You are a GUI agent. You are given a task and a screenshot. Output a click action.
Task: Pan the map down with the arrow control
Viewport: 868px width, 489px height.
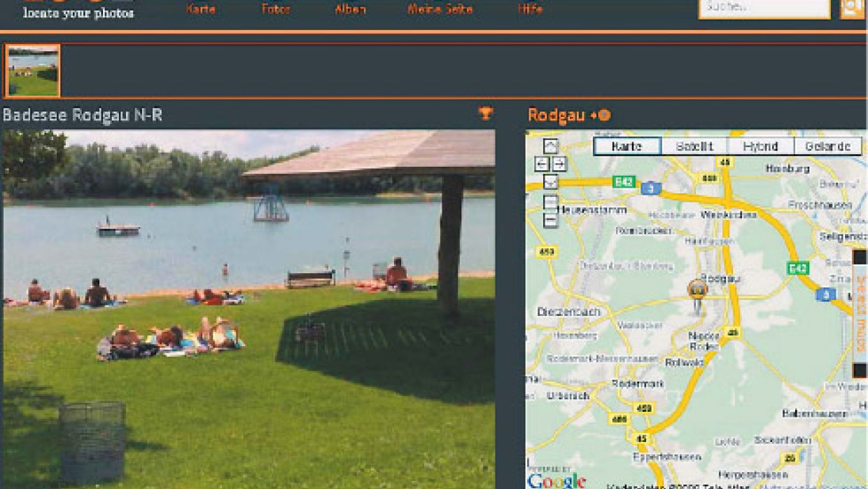pyautogui.click(x=551, y=181)
